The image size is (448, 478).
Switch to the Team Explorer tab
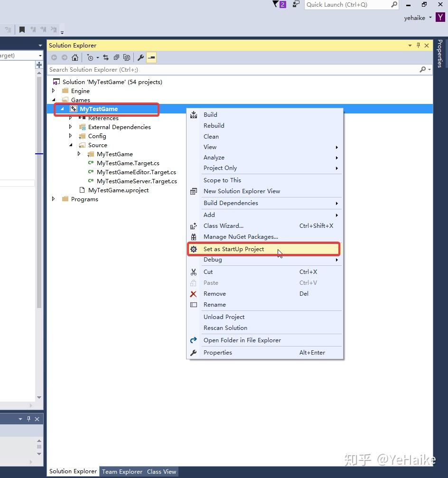(122, 472)
